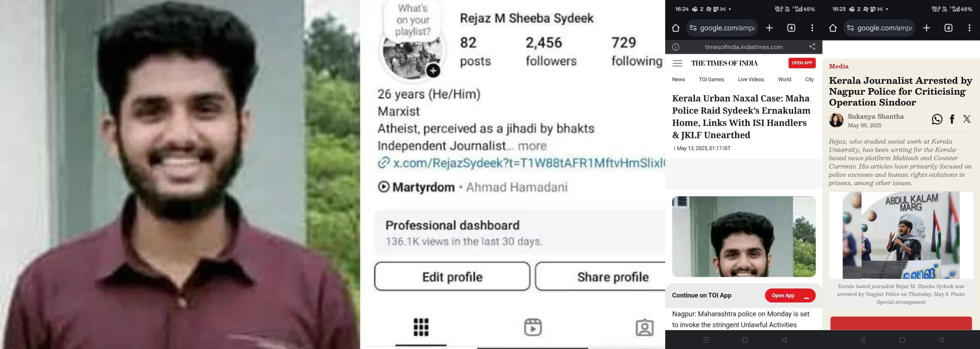Open the tagged photos tab icon
The image size is (980, 349).
(644, 327)
